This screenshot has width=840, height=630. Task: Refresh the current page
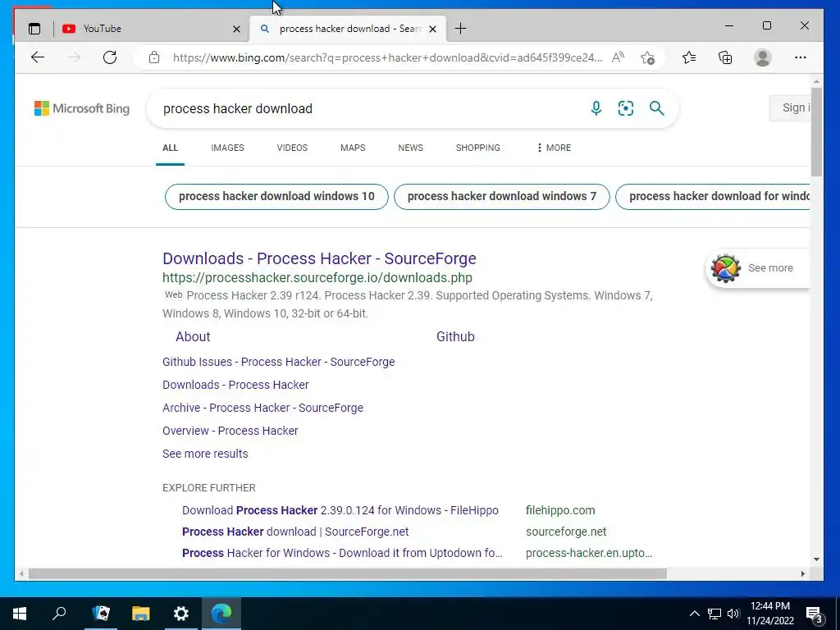[110, 57]
